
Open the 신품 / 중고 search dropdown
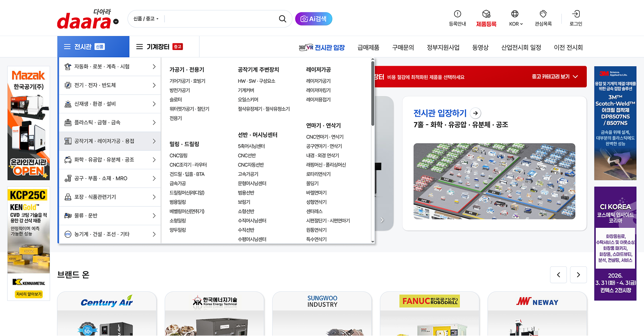click(146, 19)
